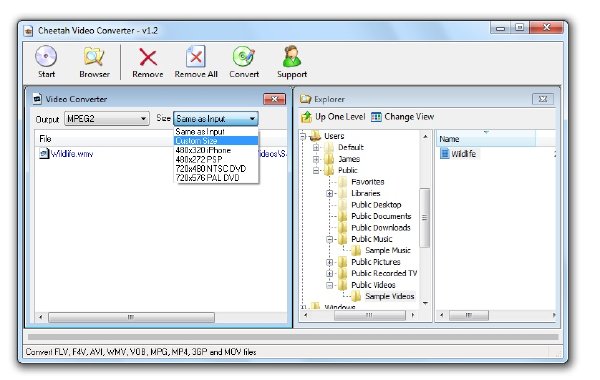Viewport: 600px width, 380px height.
Task: Minimize the Cheetah Video Converter window
Action: [x=500, y=28]
